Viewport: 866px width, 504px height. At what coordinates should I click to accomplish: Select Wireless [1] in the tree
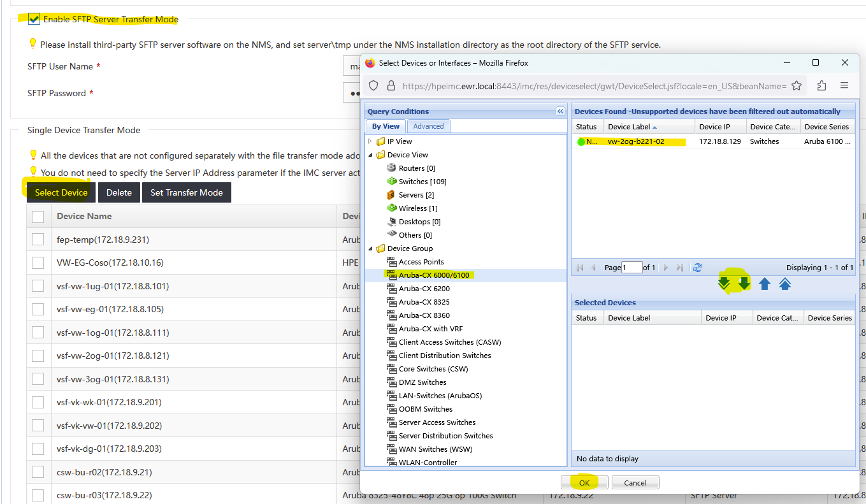click(418, 208)
